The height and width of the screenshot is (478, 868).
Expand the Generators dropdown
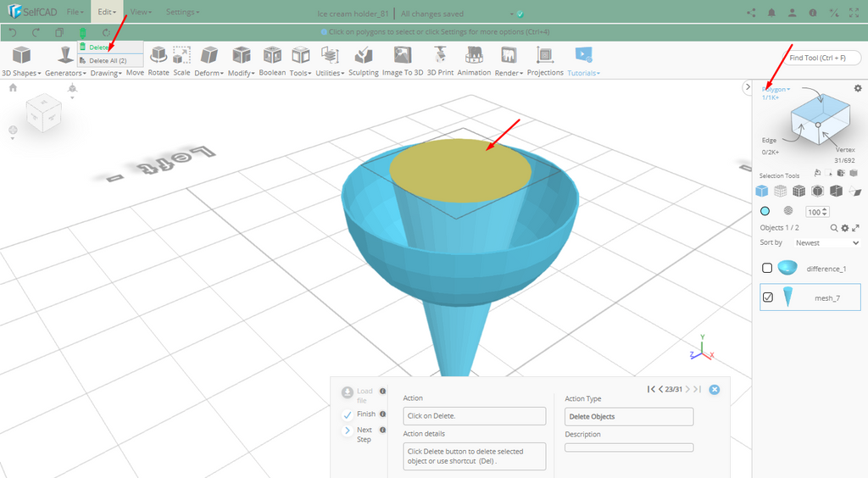tap(65, 73)
